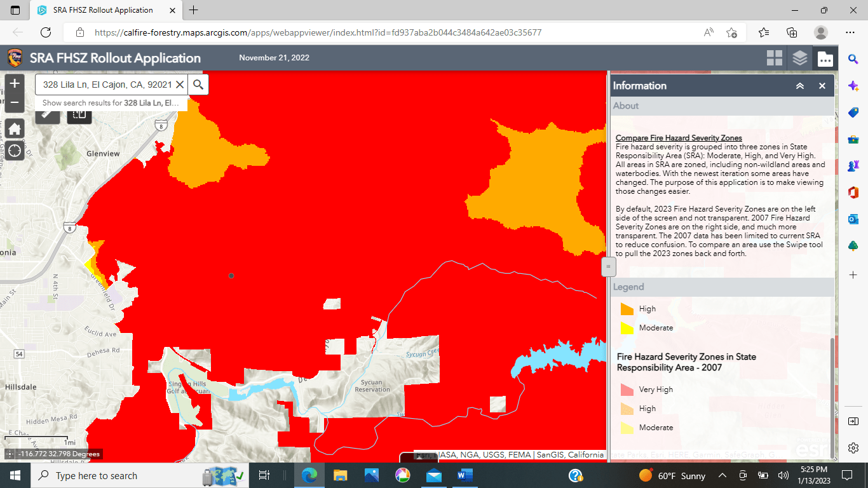Click the search magnifier icon

coord(198,84)
